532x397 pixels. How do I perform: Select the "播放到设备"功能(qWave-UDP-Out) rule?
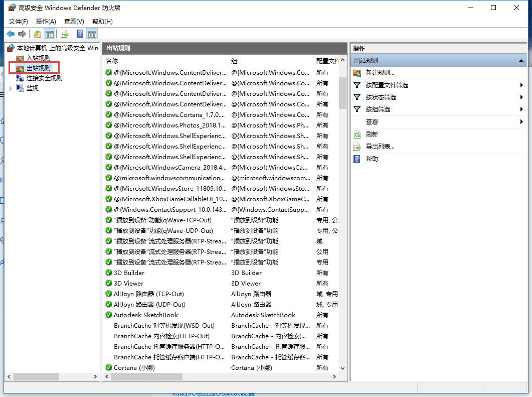coord(163,230)
